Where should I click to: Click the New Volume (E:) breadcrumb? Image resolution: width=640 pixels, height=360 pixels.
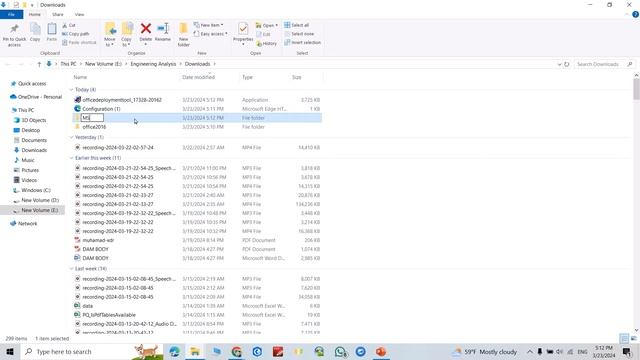(x=103, y=64)
